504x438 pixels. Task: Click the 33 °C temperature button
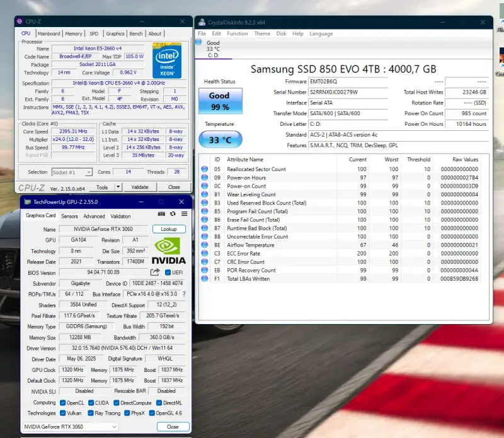pyautogui.click(x=220, y=140)
